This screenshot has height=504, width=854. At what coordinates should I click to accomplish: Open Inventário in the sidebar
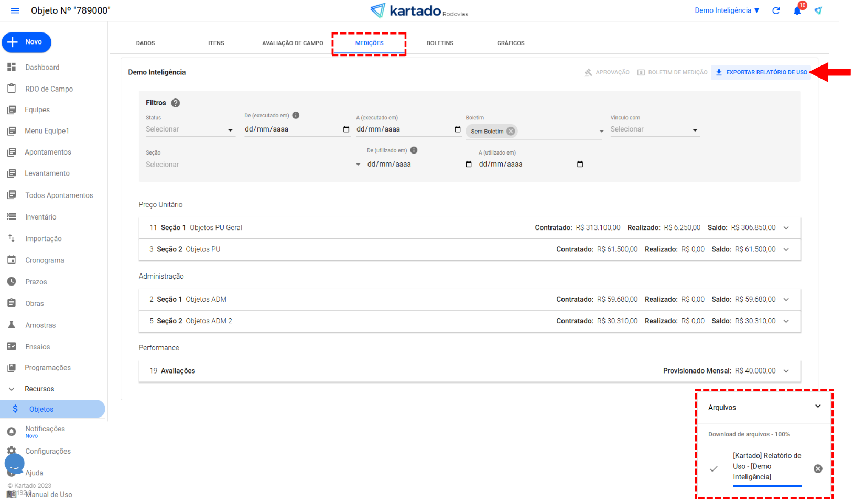coord(41,217)
